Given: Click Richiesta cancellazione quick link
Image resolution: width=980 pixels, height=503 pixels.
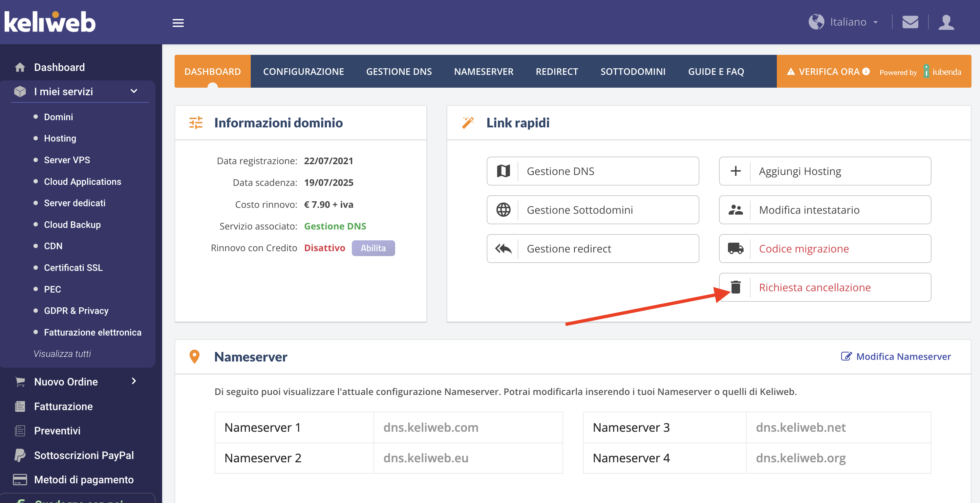Looking at the screenshot, I should (x=824, y=287).
